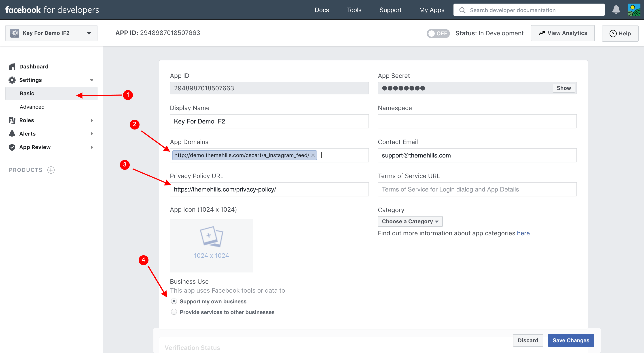Click the empty Namespace field
Screen dimensions: 644x353
477,121
